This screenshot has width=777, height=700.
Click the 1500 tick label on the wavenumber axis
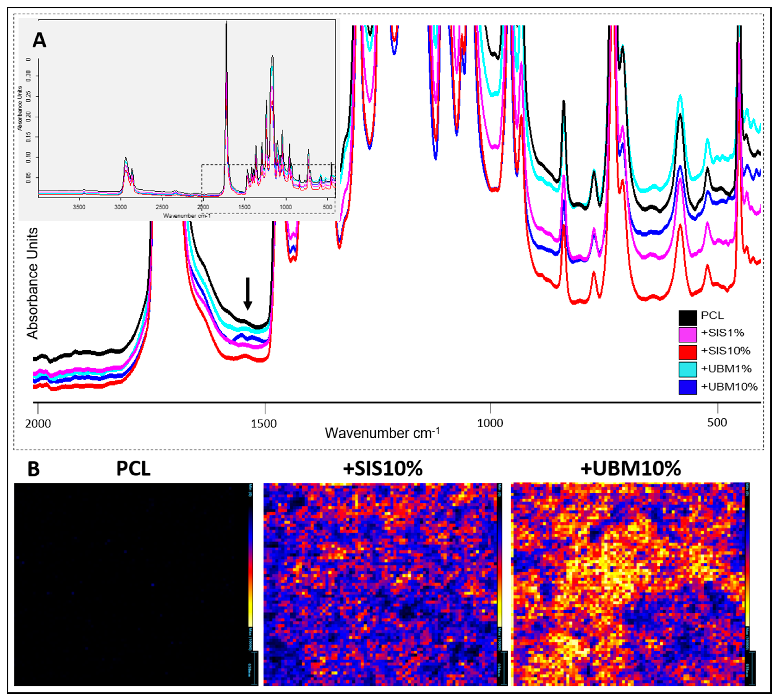(x=264, y=424)
